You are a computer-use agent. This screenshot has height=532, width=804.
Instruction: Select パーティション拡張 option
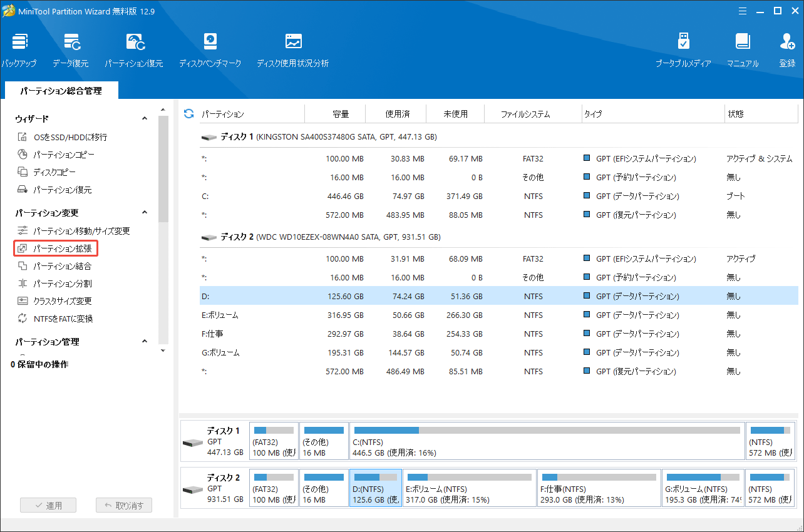pyautogui.click(x=56, y=248)
